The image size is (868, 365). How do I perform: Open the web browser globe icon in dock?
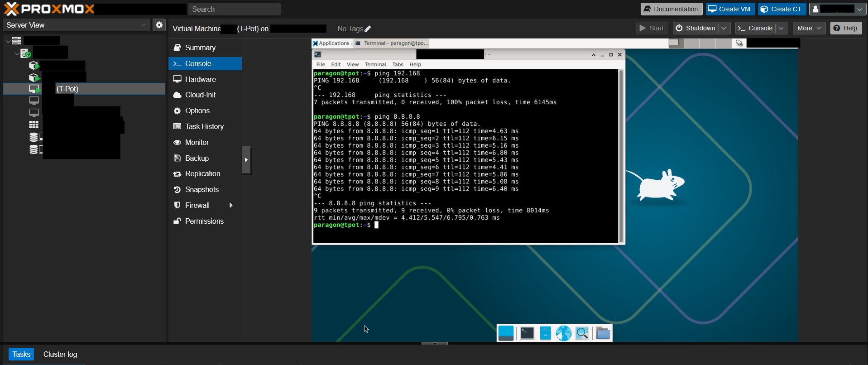coord(564,333)
